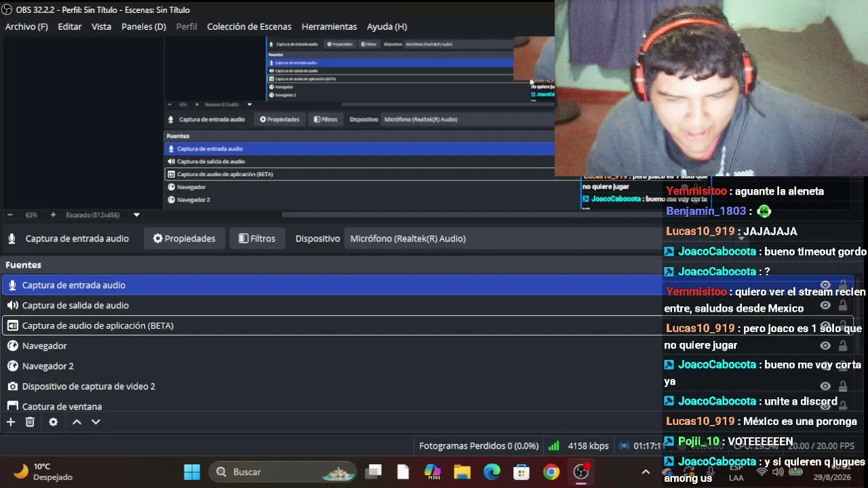Toggle the lock on the Navegador source

point(843,346)
